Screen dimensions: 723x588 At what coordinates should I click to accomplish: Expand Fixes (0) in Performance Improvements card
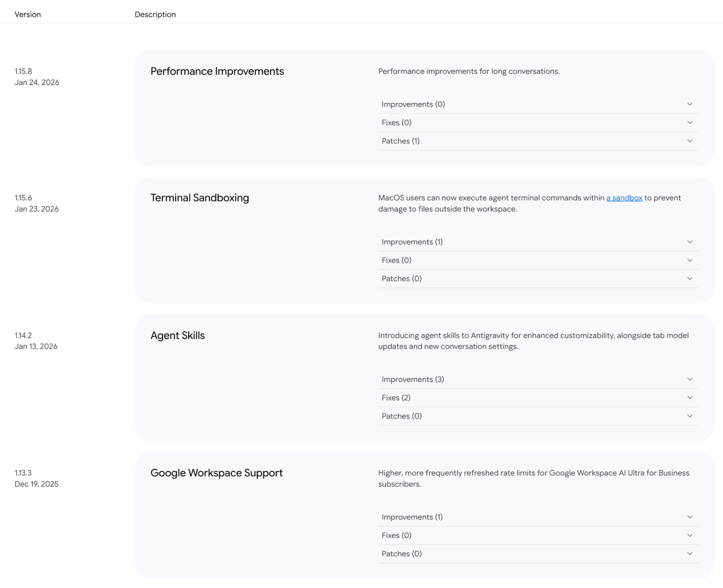point(537,123)
